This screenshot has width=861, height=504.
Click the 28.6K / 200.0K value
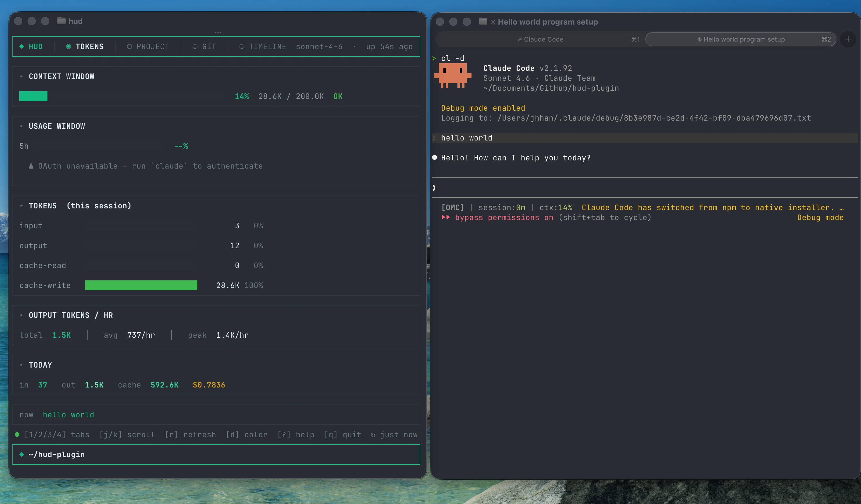(291, 96)
